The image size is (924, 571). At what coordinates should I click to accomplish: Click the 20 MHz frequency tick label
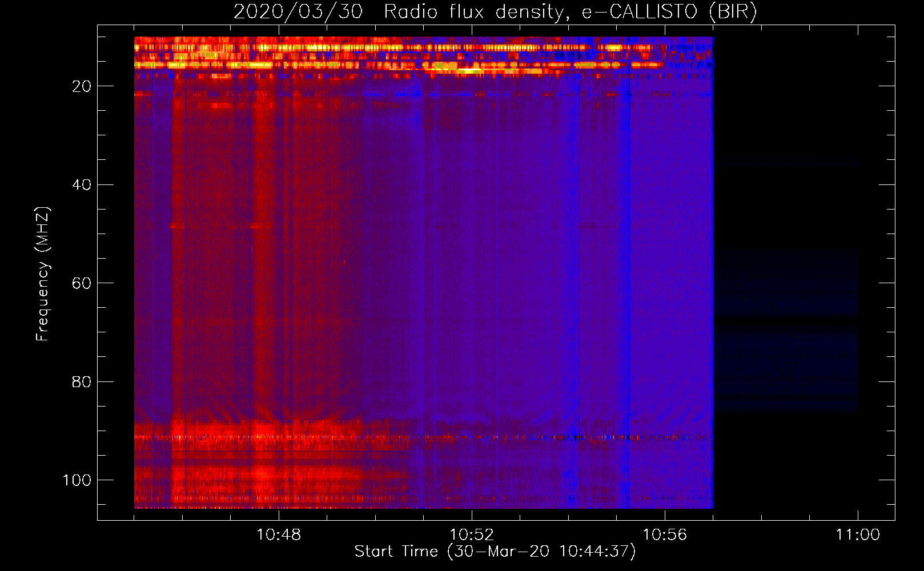pyautogui.click(x=82, y=86)
